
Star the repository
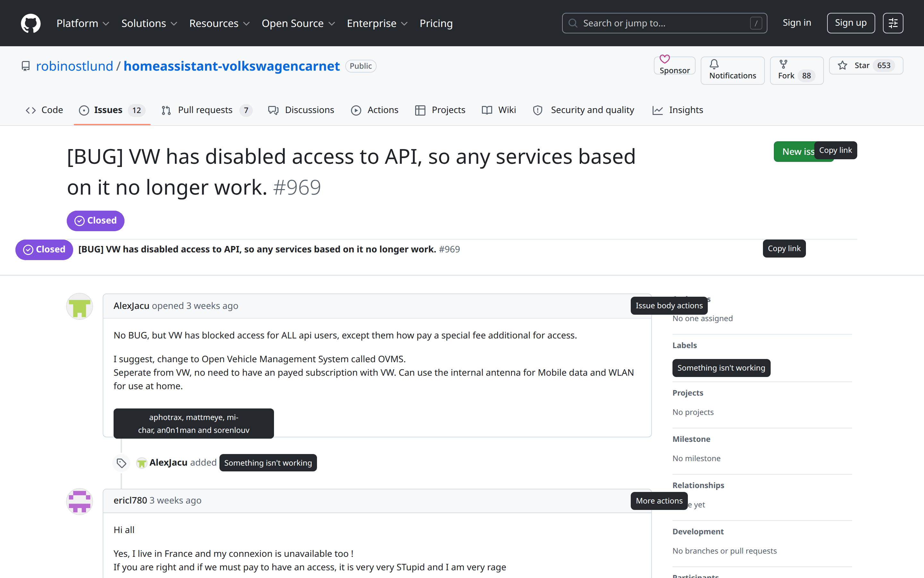tap(866, 66)
